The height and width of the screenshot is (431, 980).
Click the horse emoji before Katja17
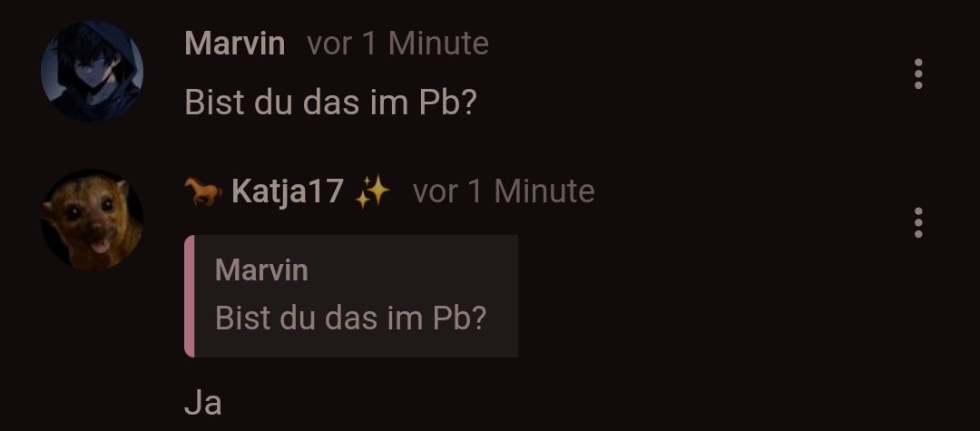pos(203,191)
